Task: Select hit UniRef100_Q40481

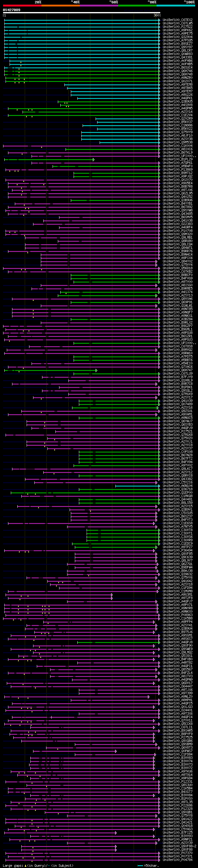Action: (x=178, y=499)
